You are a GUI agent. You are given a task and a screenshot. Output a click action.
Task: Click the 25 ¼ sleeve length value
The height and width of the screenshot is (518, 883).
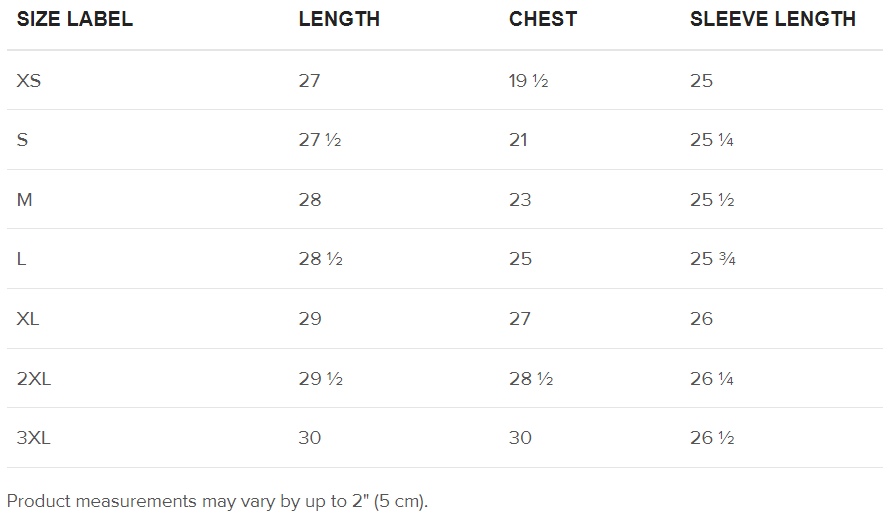coord(712,140)
